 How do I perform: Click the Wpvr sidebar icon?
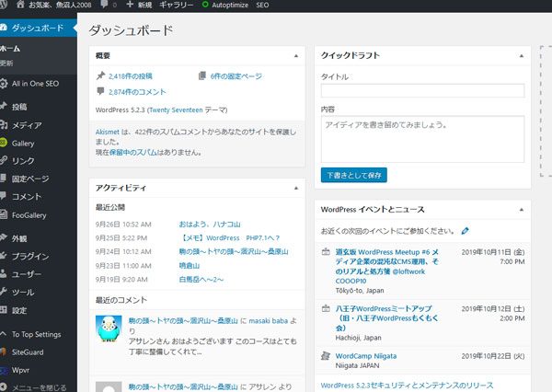point(3,370)
